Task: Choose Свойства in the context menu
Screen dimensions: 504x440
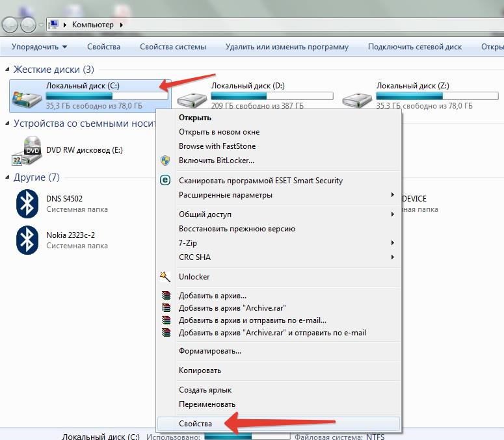Action: pyautogui.click(x=196, y=424)
